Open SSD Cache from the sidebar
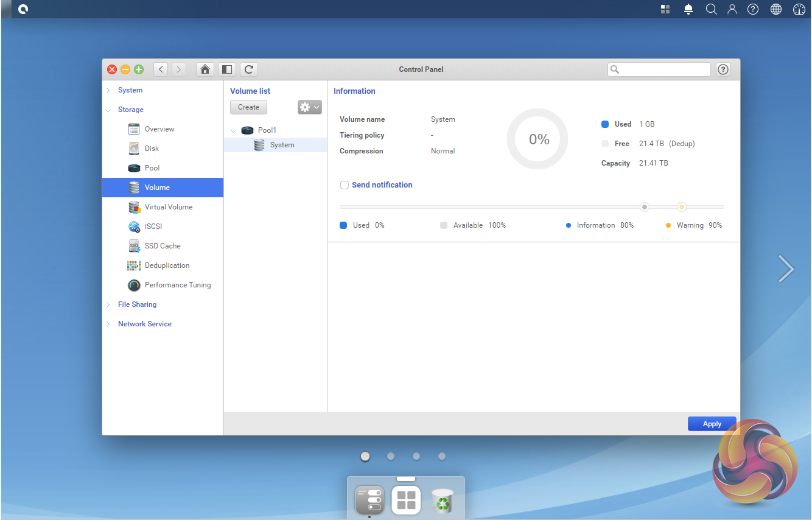 (x=163, y=246)
